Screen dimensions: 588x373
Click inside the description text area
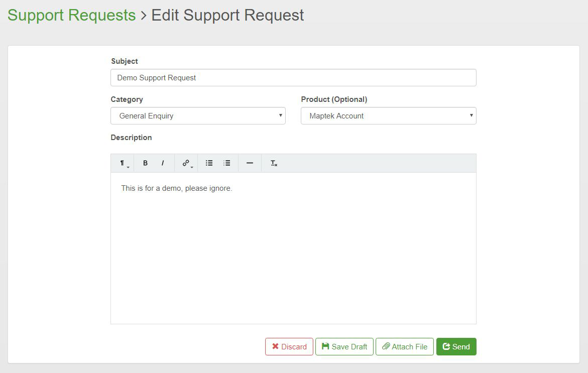[293, 251]
